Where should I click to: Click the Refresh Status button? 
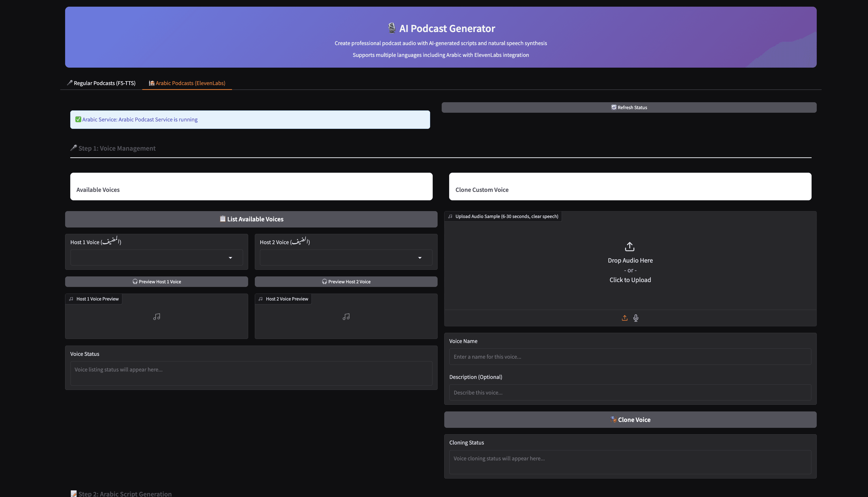(629, 107)
